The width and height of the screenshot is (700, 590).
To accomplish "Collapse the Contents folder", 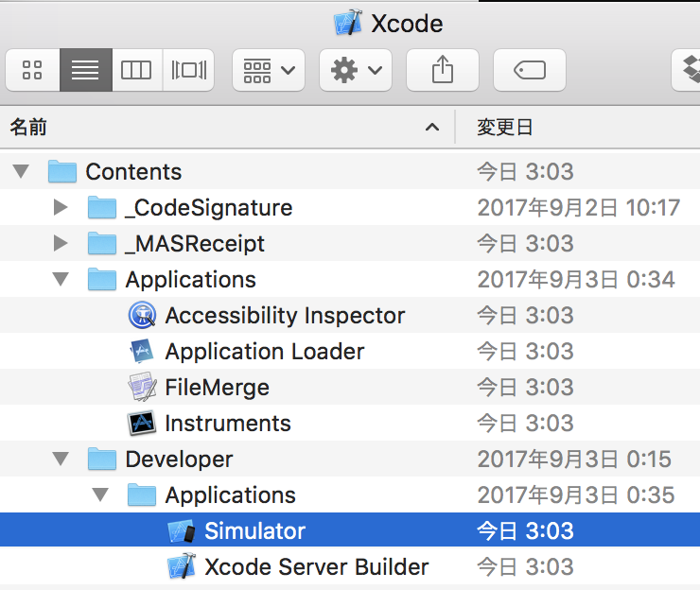I will click(21, 172).
